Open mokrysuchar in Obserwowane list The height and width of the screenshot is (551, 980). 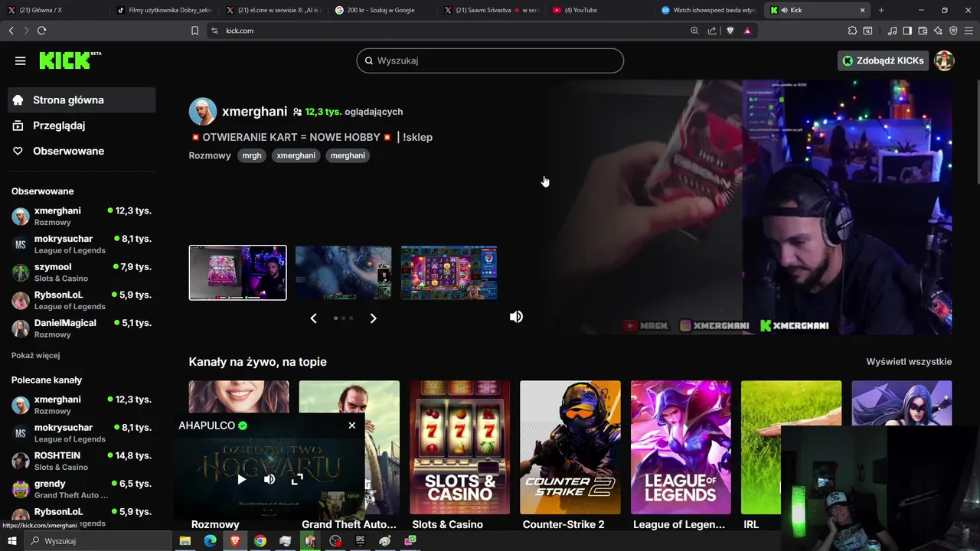(82, 244)
